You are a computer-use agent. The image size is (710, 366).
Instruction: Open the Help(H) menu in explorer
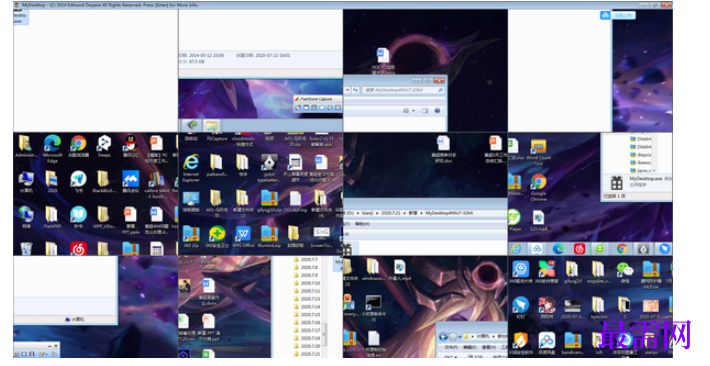click(362, 224)
